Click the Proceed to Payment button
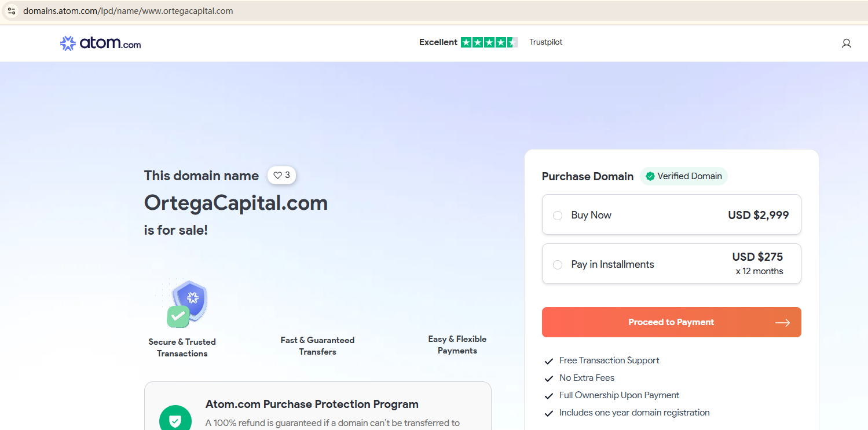The height and width of the screenshot is (430, 868). (x=671, y=322)
